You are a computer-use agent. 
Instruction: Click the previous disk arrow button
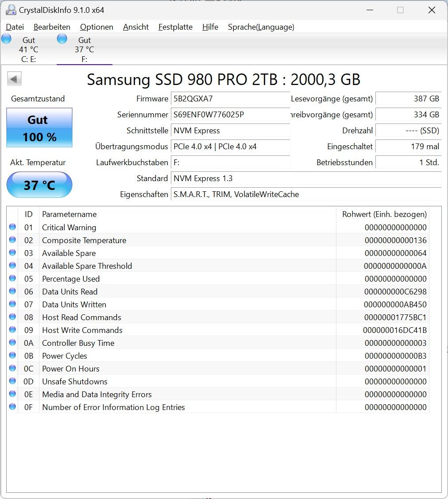click(14, 79)
